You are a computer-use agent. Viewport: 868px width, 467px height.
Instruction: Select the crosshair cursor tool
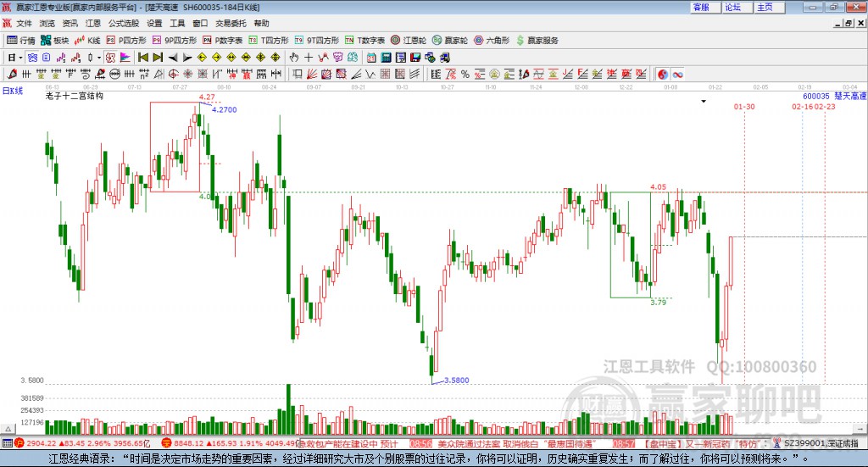pos(309,58)
